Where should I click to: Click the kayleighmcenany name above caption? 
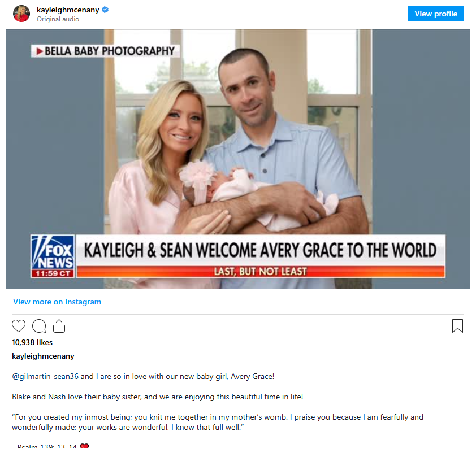click(43, 356)
